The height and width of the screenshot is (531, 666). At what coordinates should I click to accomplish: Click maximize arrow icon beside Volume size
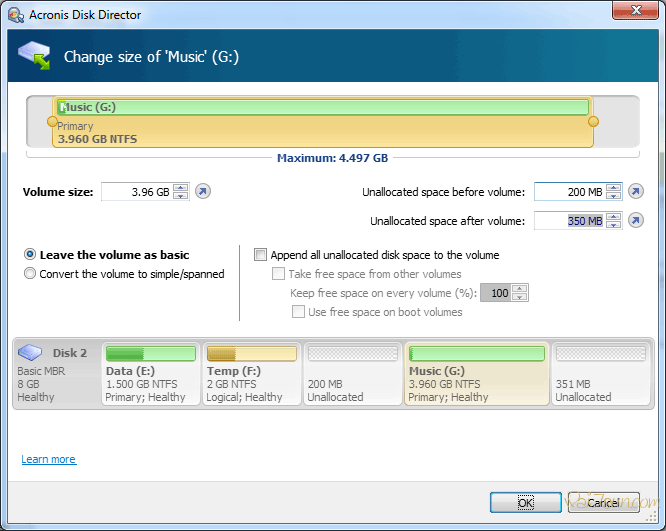(203, 192)
